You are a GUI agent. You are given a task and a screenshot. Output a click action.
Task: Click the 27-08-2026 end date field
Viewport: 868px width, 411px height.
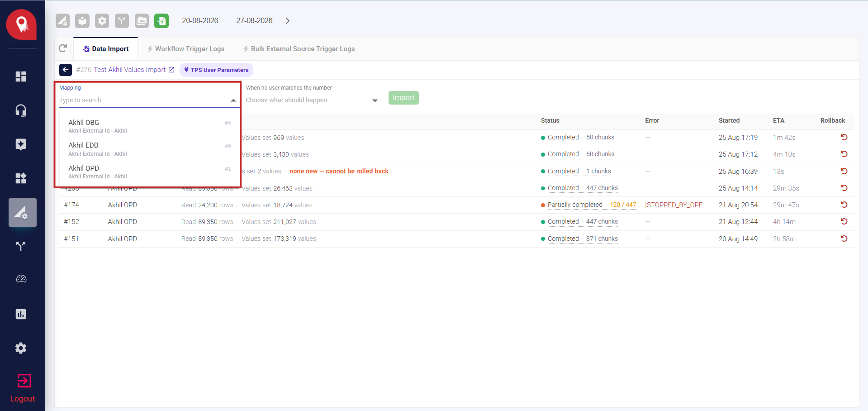[254, 21]
